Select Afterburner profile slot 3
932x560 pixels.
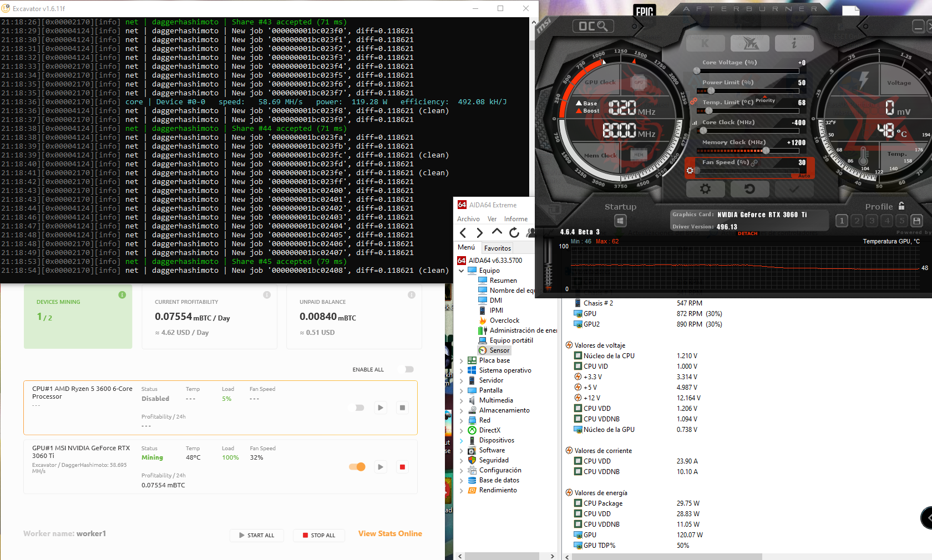pyautogui.click(x=872, y=221)
